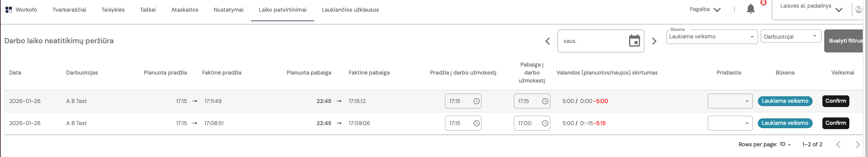The width and height of the screenshot is (868, 157).
Task: Open the Priežastis dropdown in first row
Action: (x=730, y=101)
